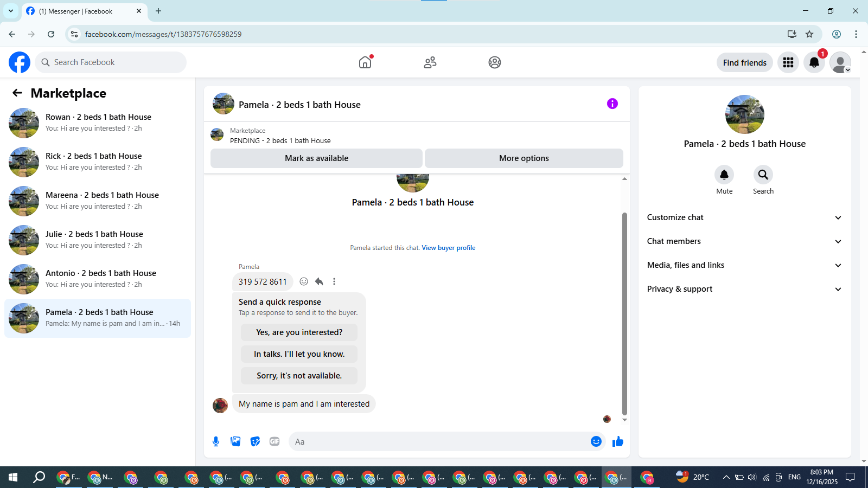868x488 pixels.
Task: Open Rowan 2 beds 1 bath House chat
Action: [x=98, y=123]
